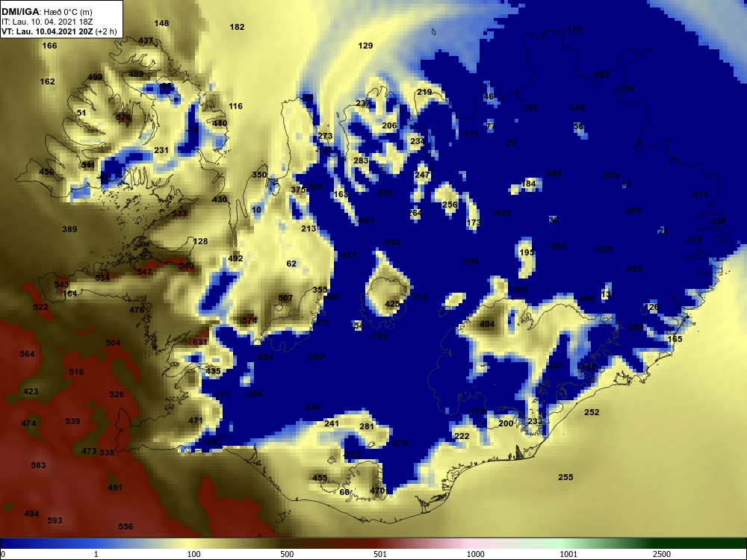Click the 516 value label
The image size is (747, 560).
point(76,372)
